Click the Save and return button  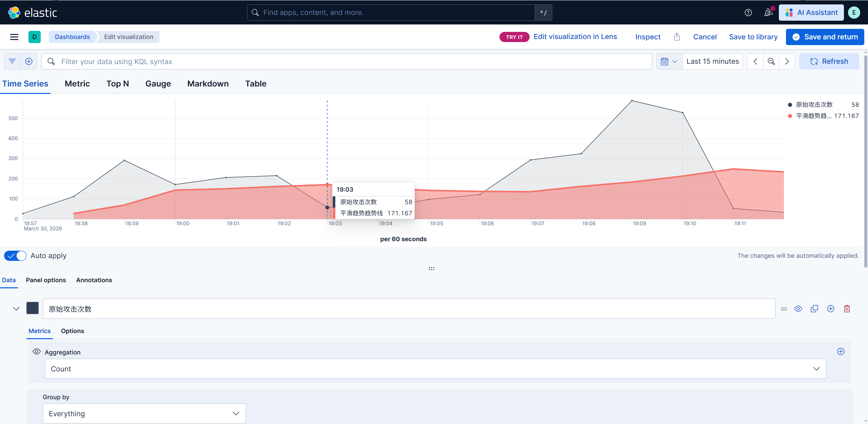(825, 37)
